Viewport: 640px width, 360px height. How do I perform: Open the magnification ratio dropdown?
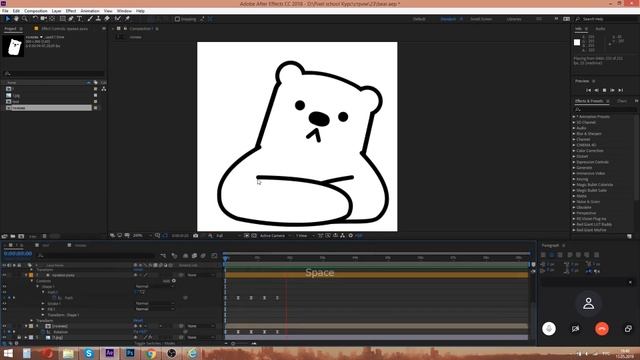142,236
